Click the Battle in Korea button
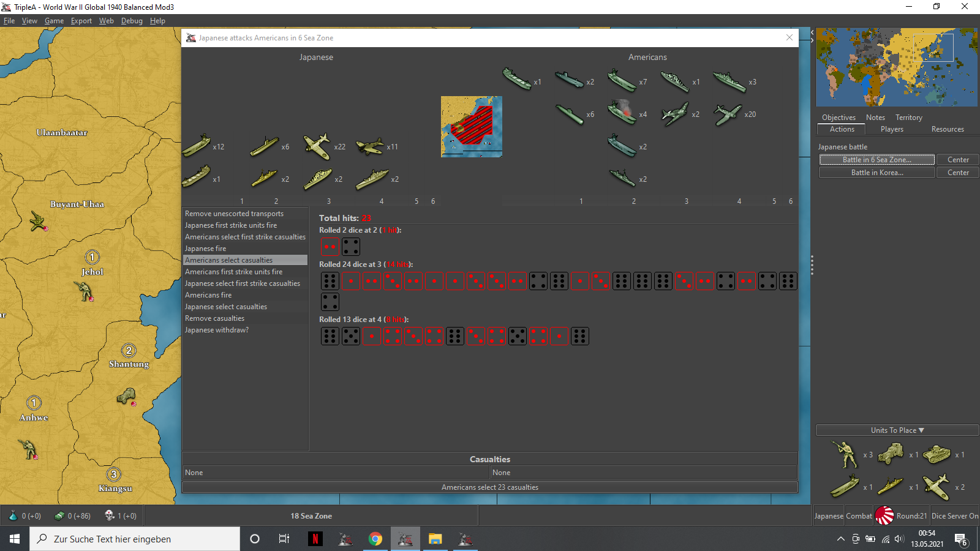Image resolution: width=980 pixels, height=551 pixels. tap(877, 173)
